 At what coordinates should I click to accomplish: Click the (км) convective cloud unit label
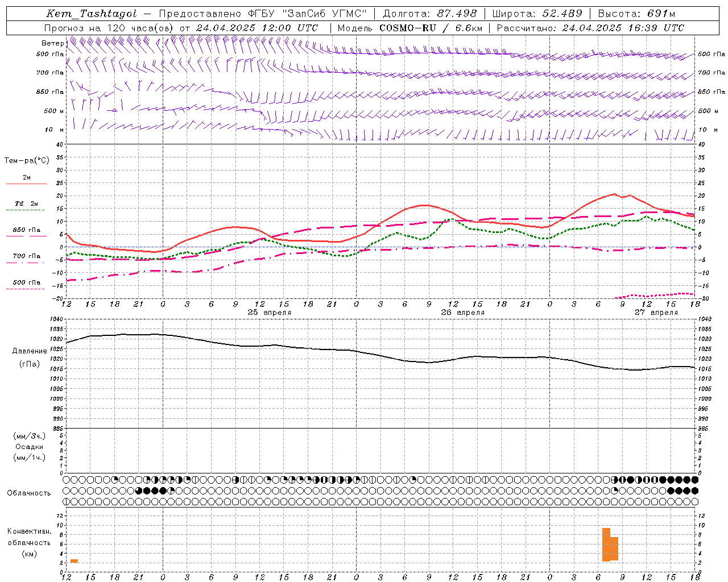coord(30,554)
